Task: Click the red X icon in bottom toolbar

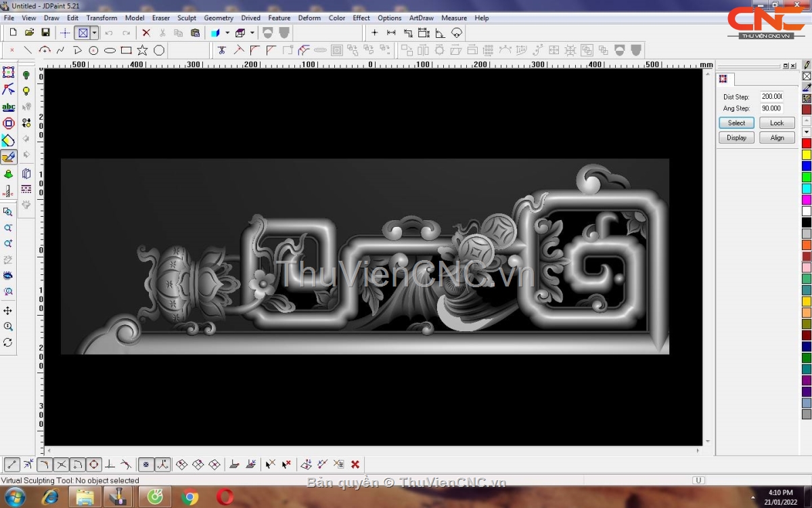Action: click(x=355, y=465)
